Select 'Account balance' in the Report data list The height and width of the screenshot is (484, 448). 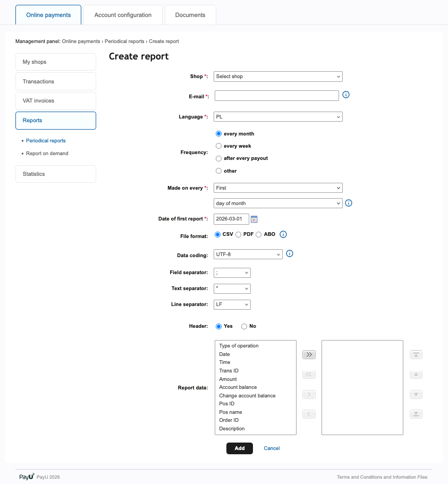tap(237, 387)
